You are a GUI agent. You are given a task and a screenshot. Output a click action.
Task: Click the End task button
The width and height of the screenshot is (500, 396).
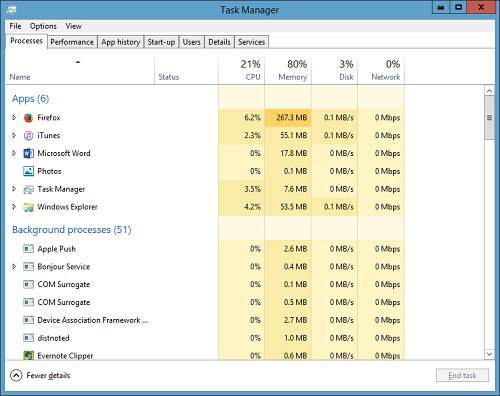pyautogui.click(x=462, y=375)
